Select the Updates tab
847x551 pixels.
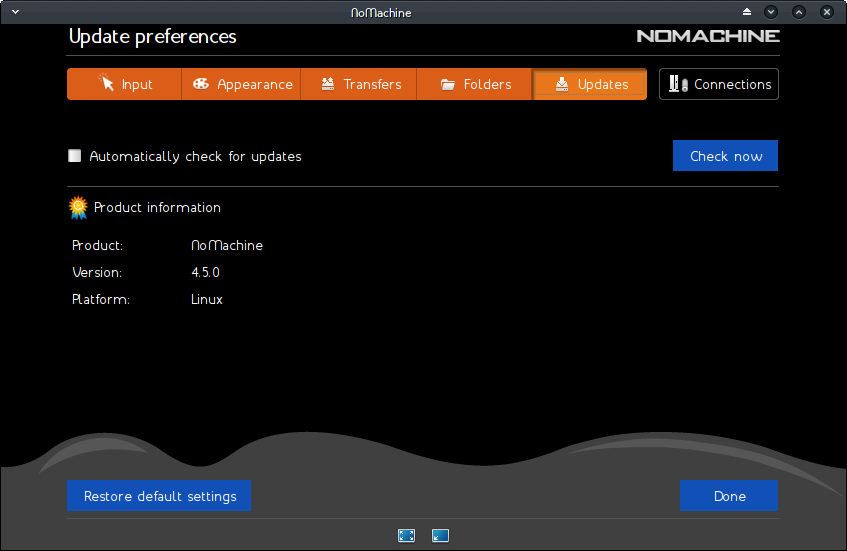pos(590,84)
